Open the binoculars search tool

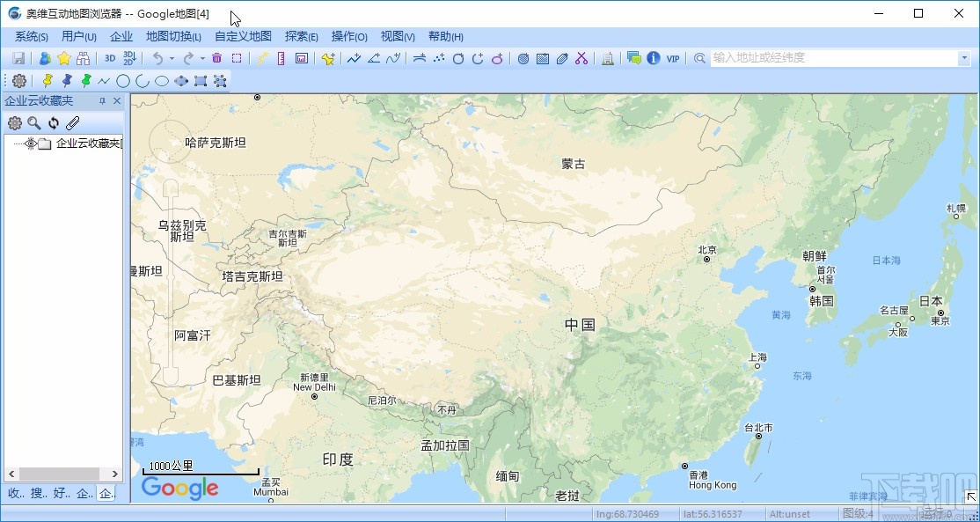pos(82,58)
